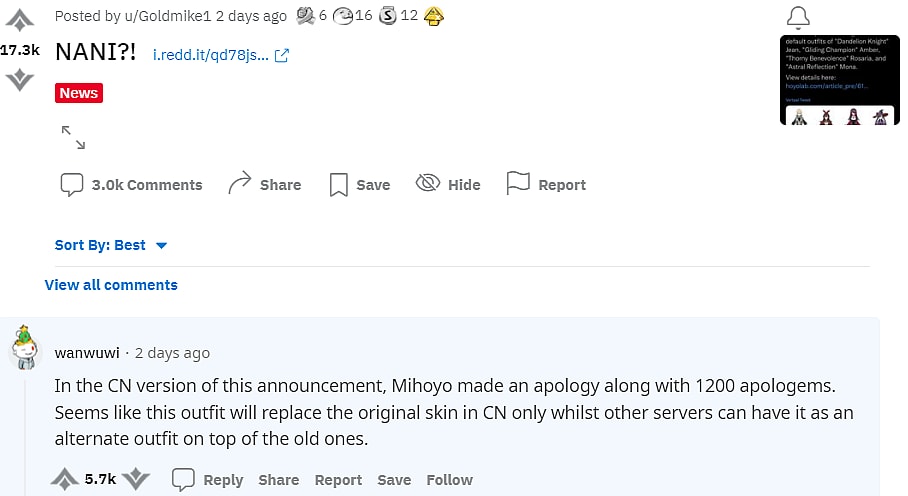Screen dimensions: 908x496
Task: Upvote the NANI?! post
Action: 19,19
